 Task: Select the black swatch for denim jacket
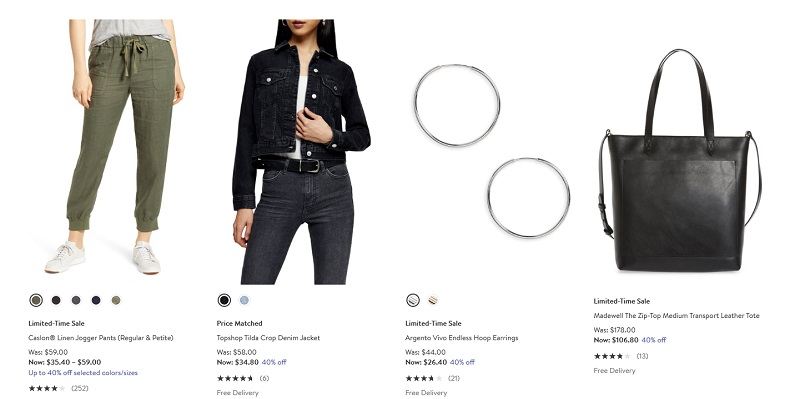224,300
